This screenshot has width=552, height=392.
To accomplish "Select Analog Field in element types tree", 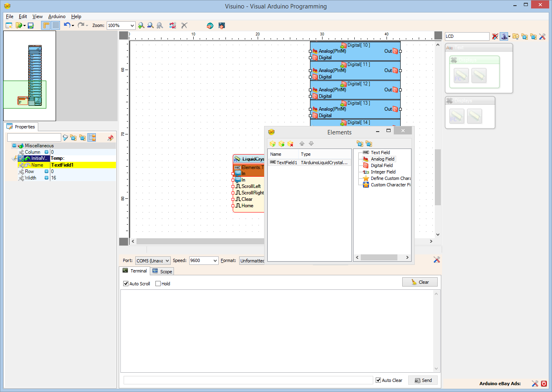I will click(x=382, y=159).
